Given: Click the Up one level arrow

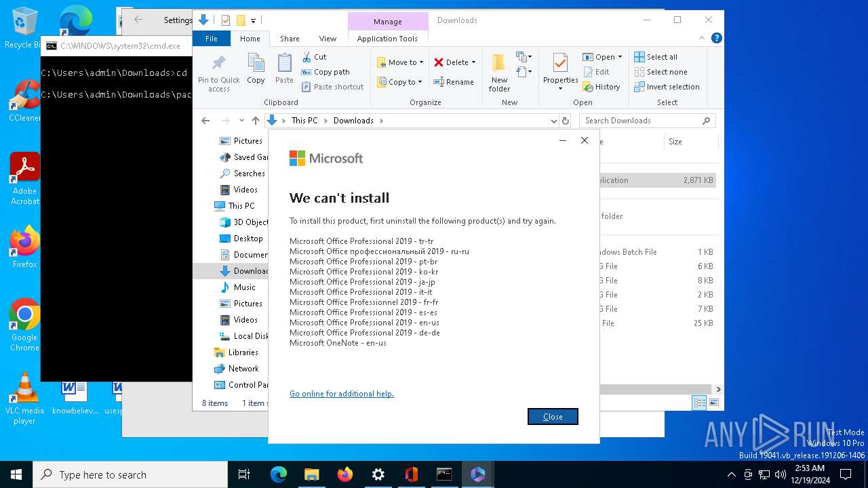Looking at the screenshot, I should pyautogui.click(x=255, y=121).
